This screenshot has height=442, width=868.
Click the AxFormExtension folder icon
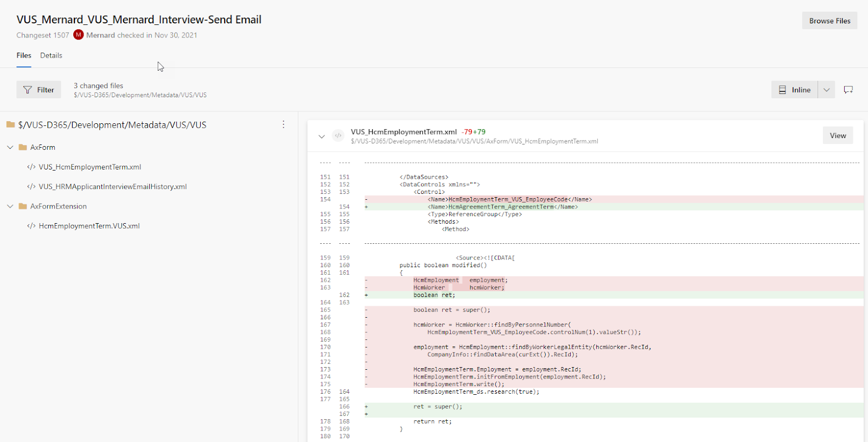pyautogui.click(x=23, y=206)
